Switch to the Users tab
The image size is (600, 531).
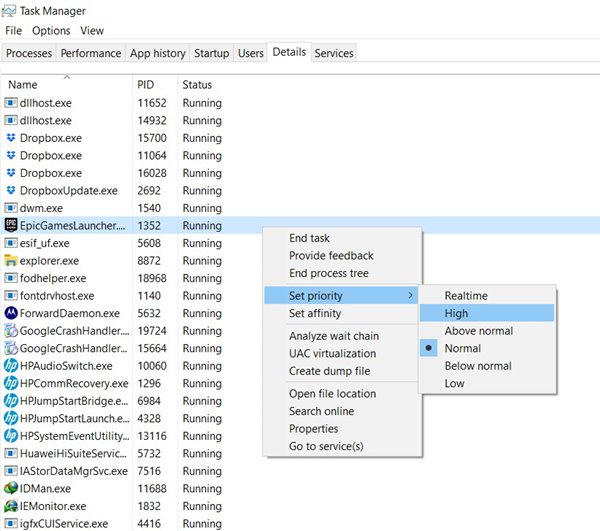click(x=251, y=53)
